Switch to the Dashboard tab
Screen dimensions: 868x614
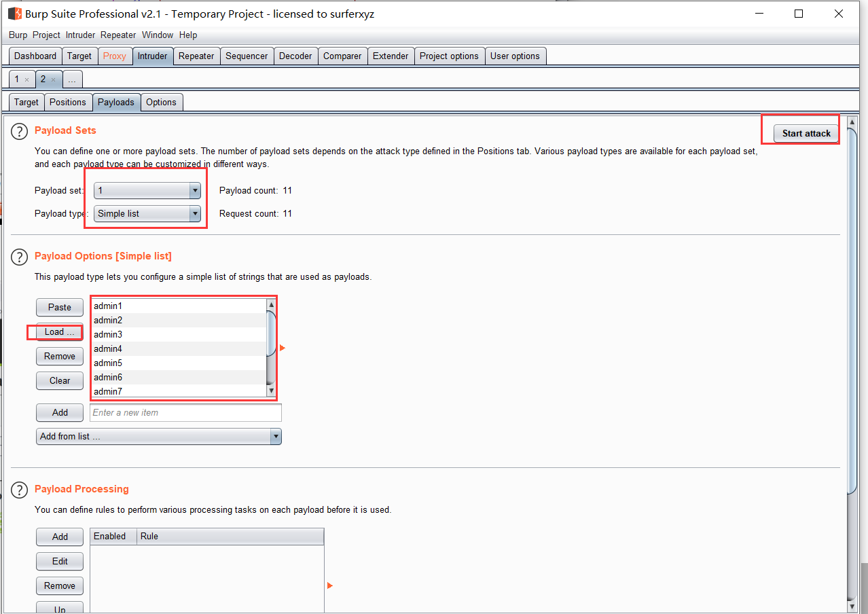(x=35, y=56)
